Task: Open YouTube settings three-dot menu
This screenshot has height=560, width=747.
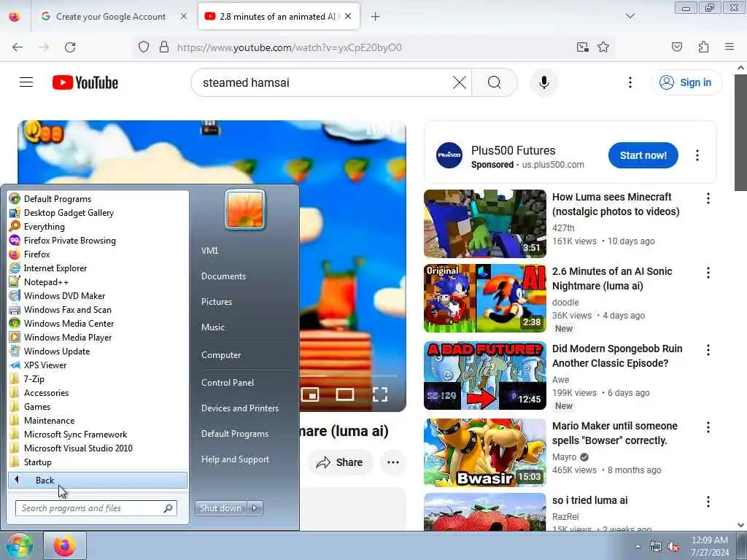Action: click(630, 82)
